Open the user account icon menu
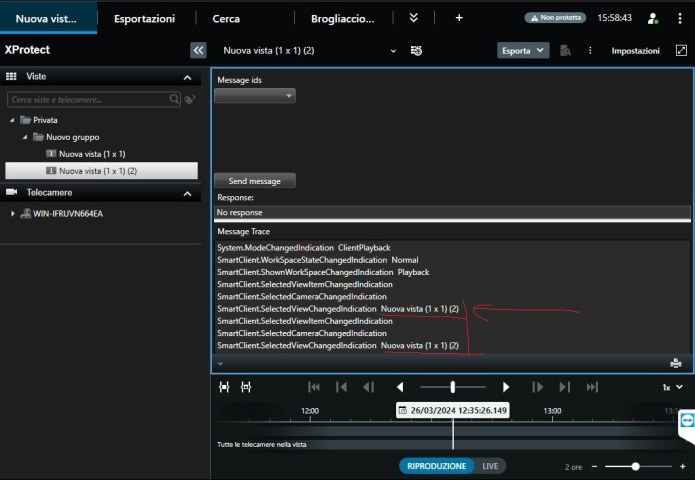Viewport: 695px width, 480px height. [x=653, y=18]
